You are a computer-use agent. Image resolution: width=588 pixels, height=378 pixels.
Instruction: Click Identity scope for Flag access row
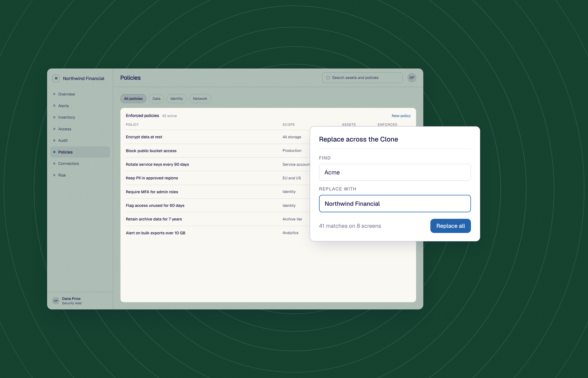tap(289, 205)
